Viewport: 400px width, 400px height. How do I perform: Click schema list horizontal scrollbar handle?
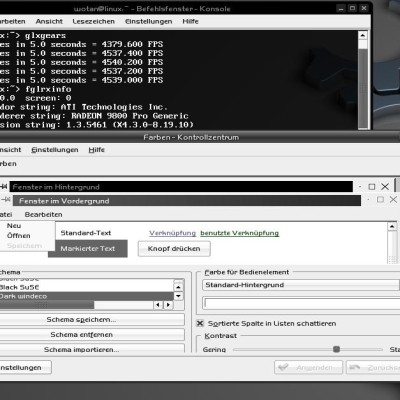coord(47,305)
